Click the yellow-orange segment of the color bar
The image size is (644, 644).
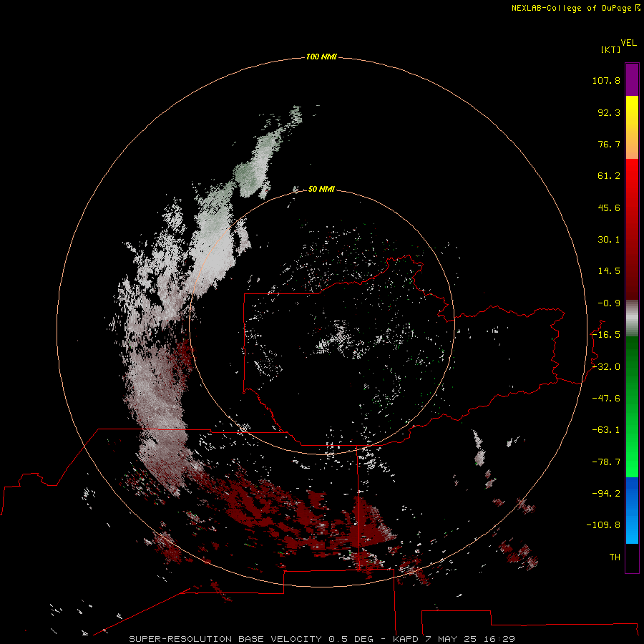[x=632, y=127]
